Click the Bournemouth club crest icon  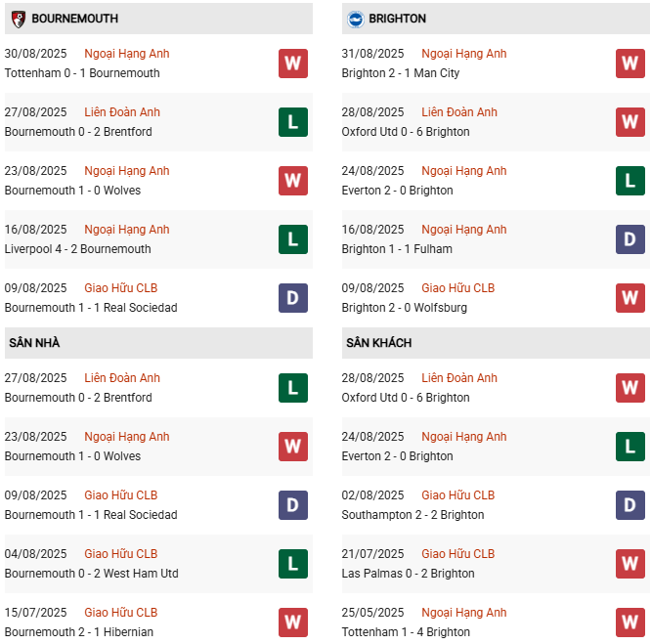pos(18,19)
